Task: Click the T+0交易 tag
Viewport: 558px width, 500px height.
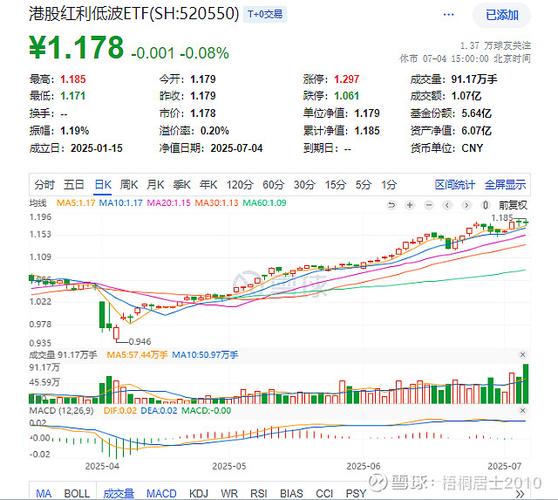Action: tap(265, 14)
